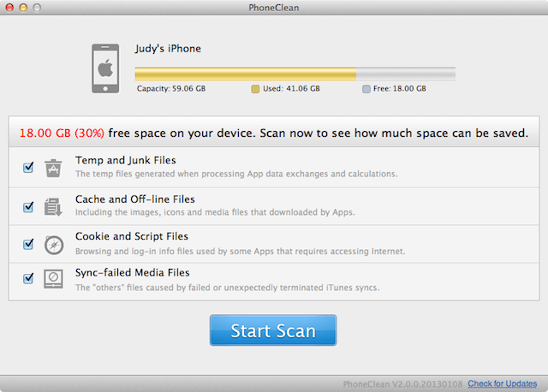Click the Cache and Off-line Files document icon

click(53, 206)
